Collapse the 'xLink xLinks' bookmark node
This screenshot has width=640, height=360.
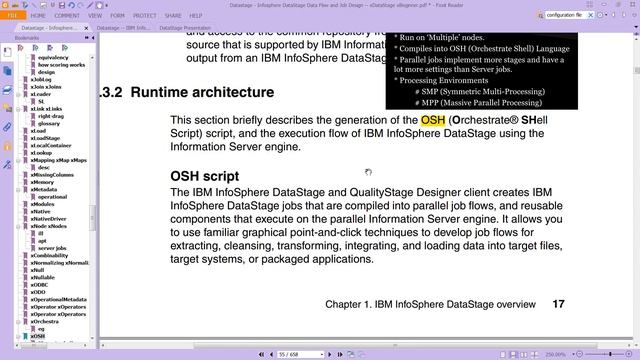click(x=18, y=109)
